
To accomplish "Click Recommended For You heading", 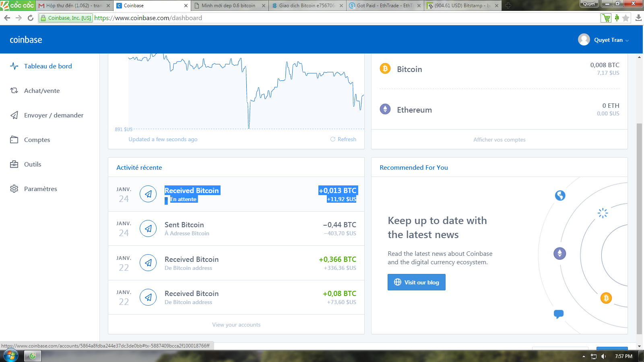I will tap(414, 167).
